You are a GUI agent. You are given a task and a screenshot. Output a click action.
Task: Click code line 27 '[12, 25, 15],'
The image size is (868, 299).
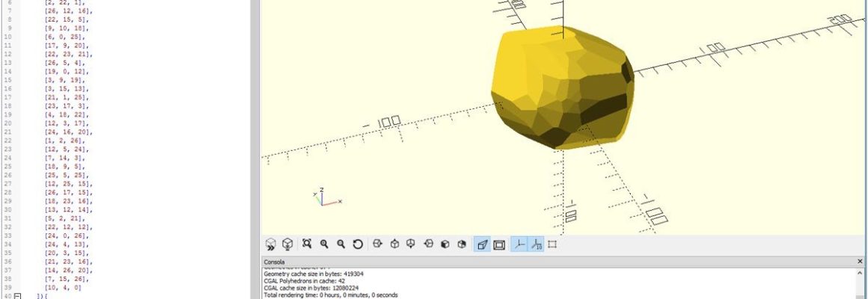[68, 184]
